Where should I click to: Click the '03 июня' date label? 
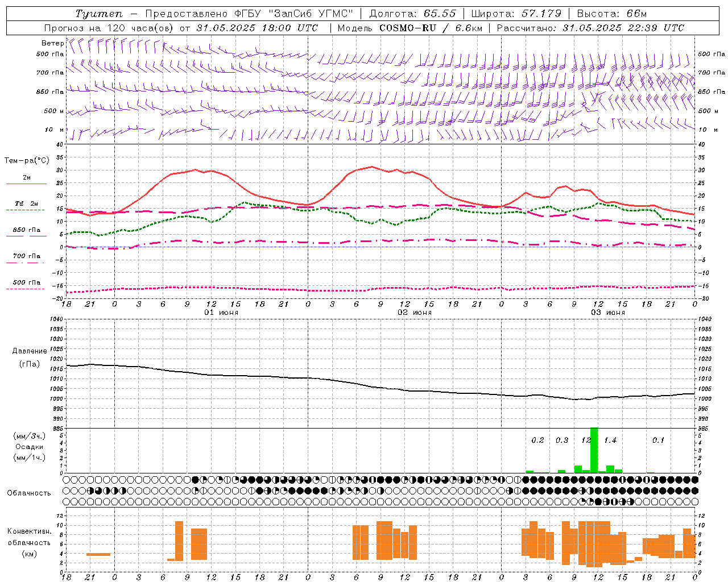[x=608, y=313]
